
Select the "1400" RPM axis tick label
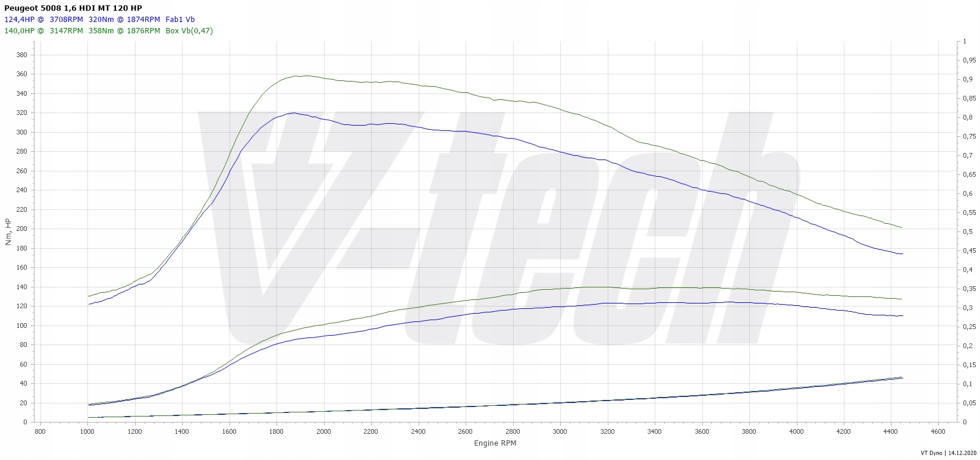[182, 431]
